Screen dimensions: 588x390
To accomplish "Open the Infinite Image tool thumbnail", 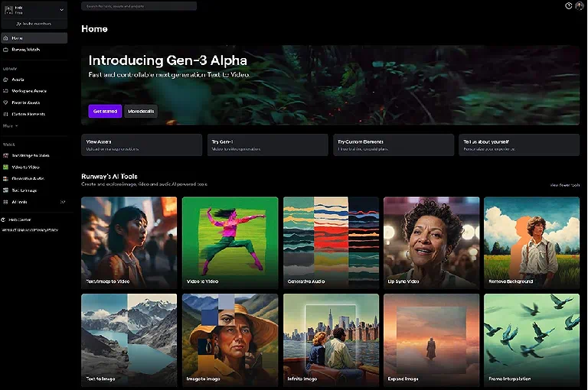I will coord(331,340).
